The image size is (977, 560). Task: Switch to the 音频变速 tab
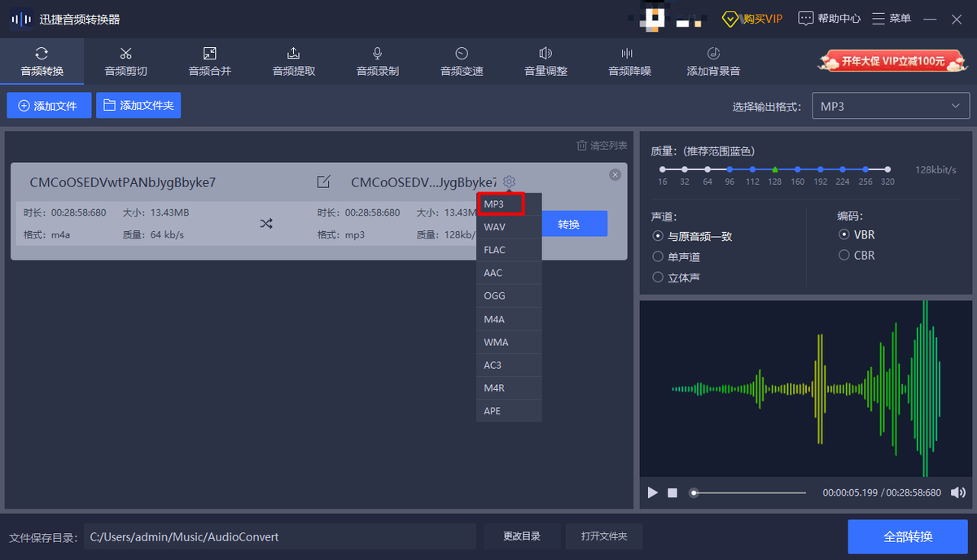tap(462, 62)
